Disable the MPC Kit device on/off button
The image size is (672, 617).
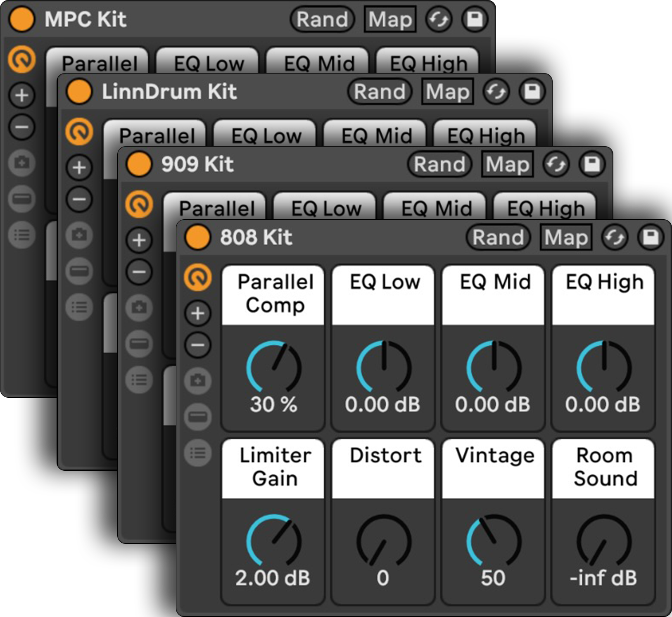point(21,19)
